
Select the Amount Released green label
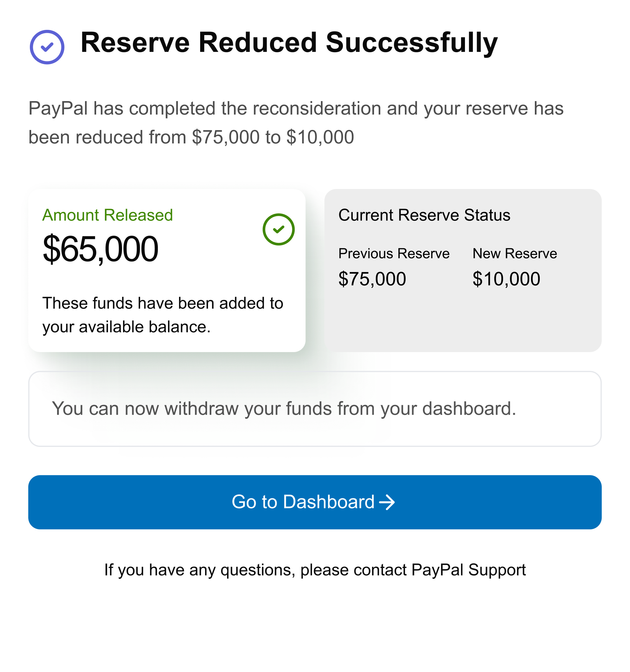pyautogui.click(x=108, y=215)
